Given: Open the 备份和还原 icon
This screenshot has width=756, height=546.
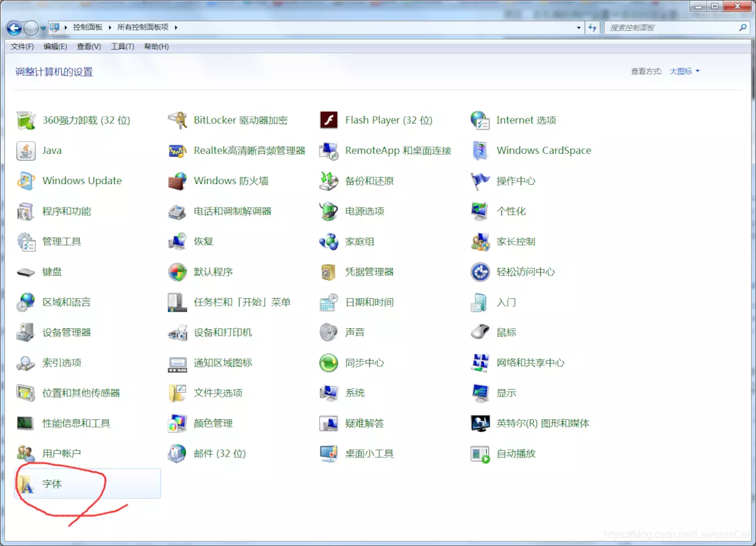Looking at the screenshot, I should pyautogui.click(x=329, y=180).
